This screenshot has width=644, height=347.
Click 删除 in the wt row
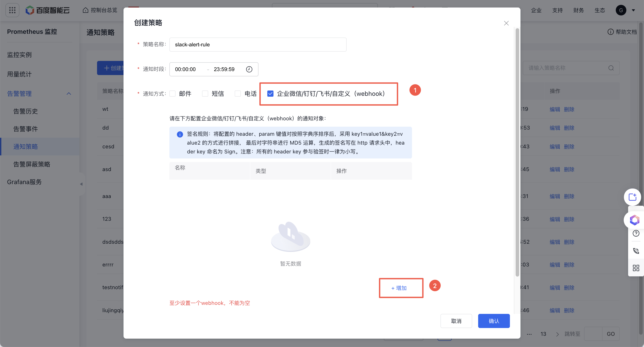[569, 109]
